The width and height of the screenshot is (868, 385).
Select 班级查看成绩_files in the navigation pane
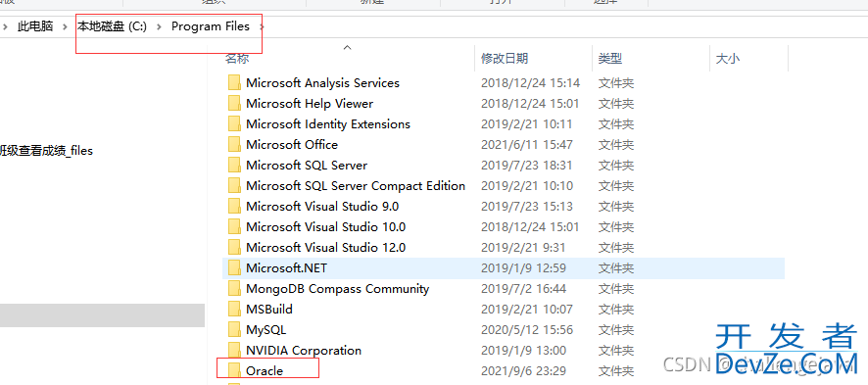(46, 151)
